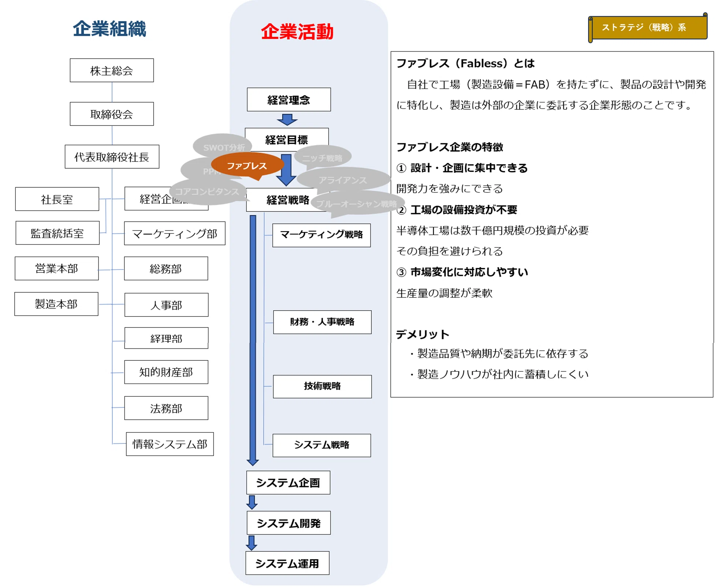718x588 pixels.
Task: Select the 経営戦略 box
Action: [x=288, y=200]
